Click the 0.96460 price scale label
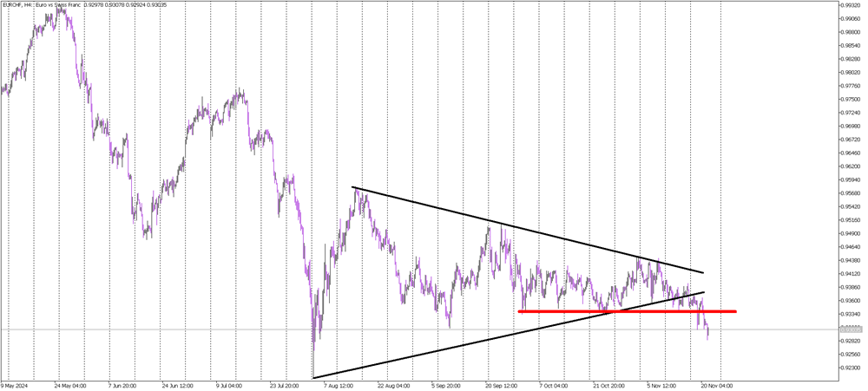The width and height of the screenshot is (868, 391). [x=851, y=153]
